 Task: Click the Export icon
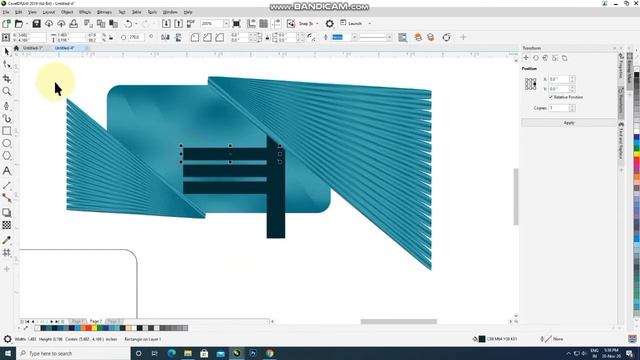(x=178, y=24)
